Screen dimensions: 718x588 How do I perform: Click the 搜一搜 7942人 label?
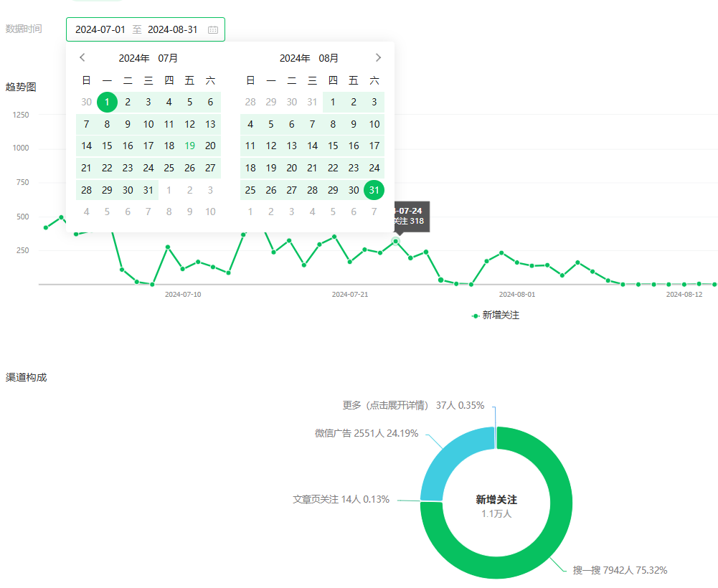click(x=620, y=571)
